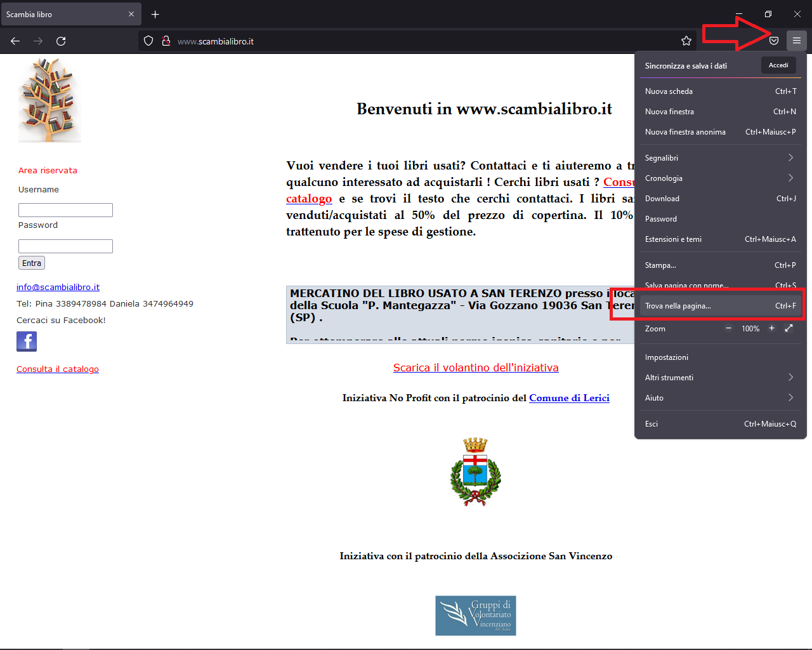Click the Comune di Lerici crest image

coord(476,472)
